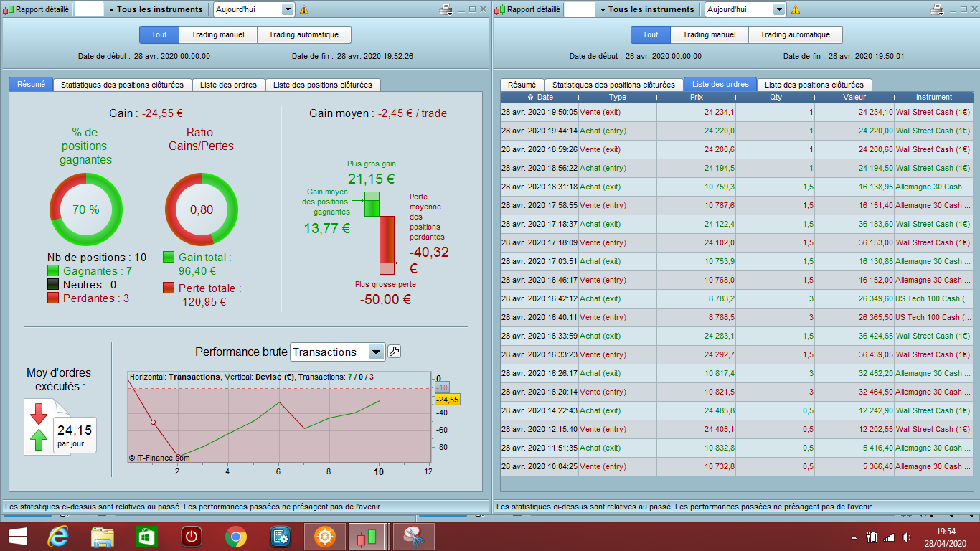The width and height of the screenshot is (980, 551).
Task: Open Liste des positions clôturées tab, right window
Action: (x=814, y=85)
